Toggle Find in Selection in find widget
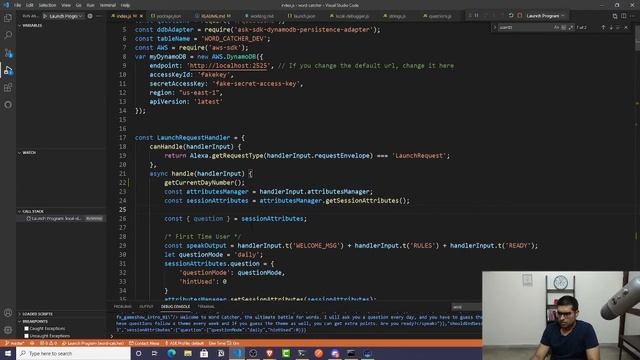The width and height of the screenshot is (640, 360). (x=618, y=27)
